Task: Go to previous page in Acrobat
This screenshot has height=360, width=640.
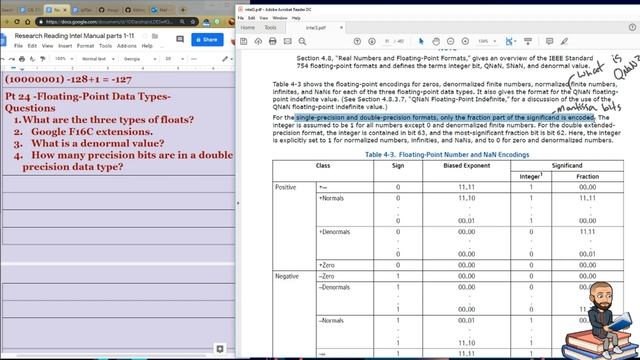Action: [x=357, y=41]
